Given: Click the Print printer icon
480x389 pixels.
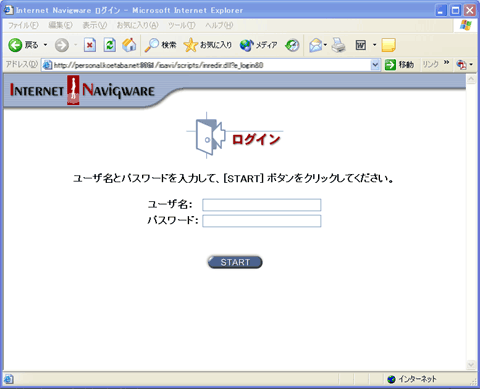Looking at the screenshot, I should tap(339, 45).
